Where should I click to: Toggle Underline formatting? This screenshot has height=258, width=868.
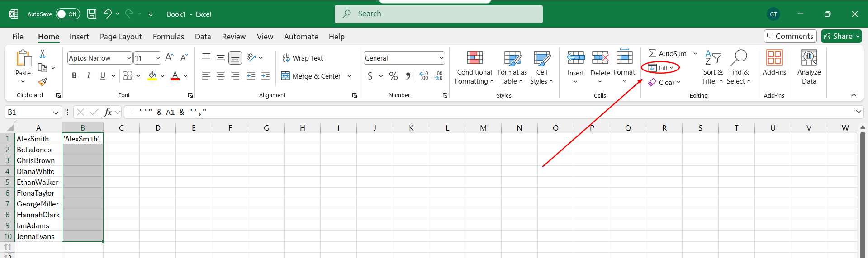point(103,75)
